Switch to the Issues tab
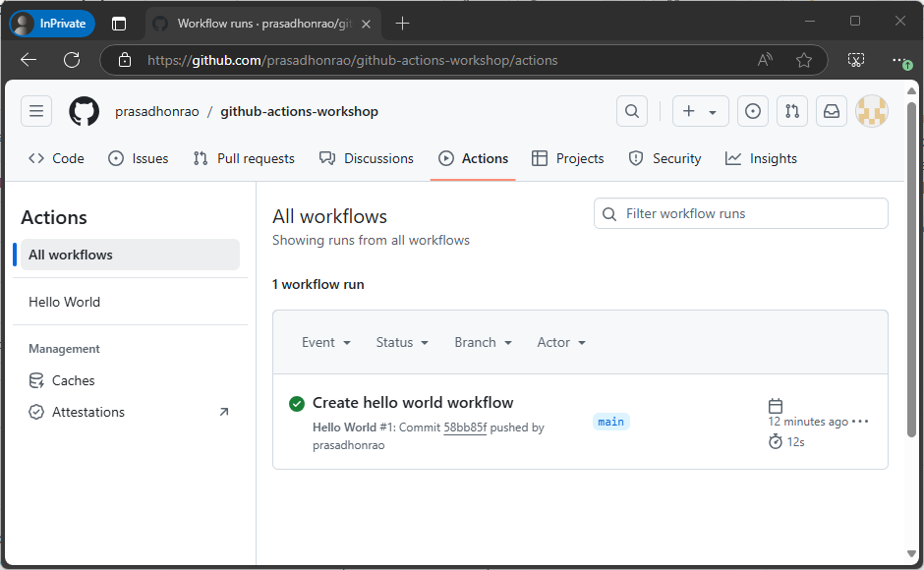The width and height of the screenshot is (924, 570). [x=139, y=158]
